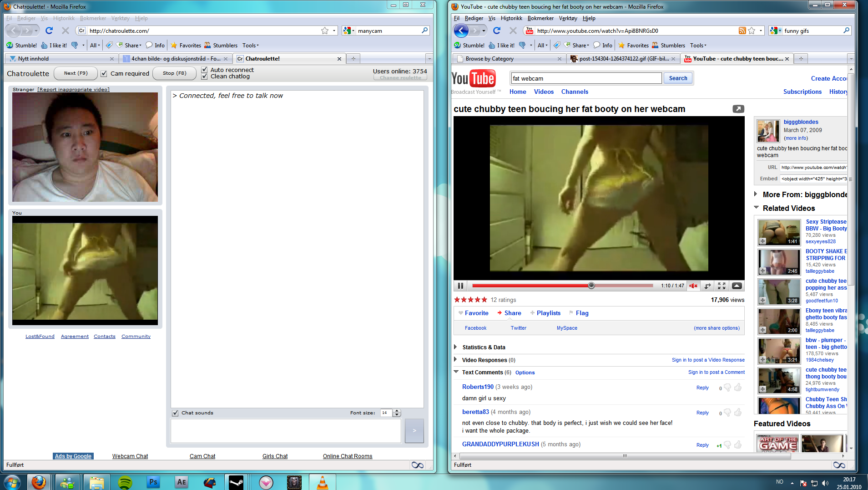
Task: Open Sexy Striptease related video thumbnail
Action: tap(779, 232)
